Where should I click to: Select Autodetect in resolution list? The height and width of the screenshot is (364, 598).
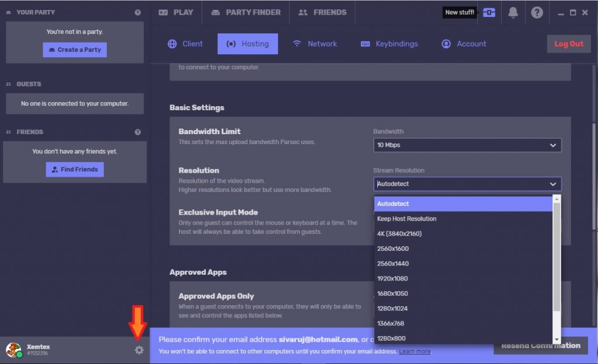tap(463, 204)
